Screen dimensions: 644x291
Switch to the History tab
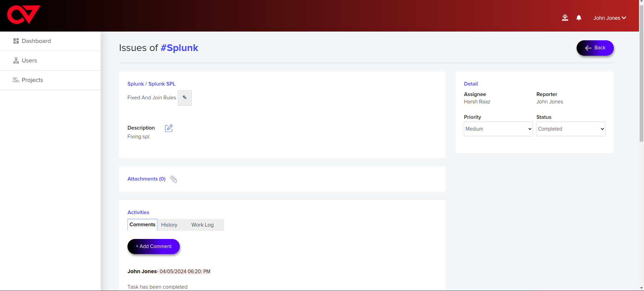pos(169,225)
